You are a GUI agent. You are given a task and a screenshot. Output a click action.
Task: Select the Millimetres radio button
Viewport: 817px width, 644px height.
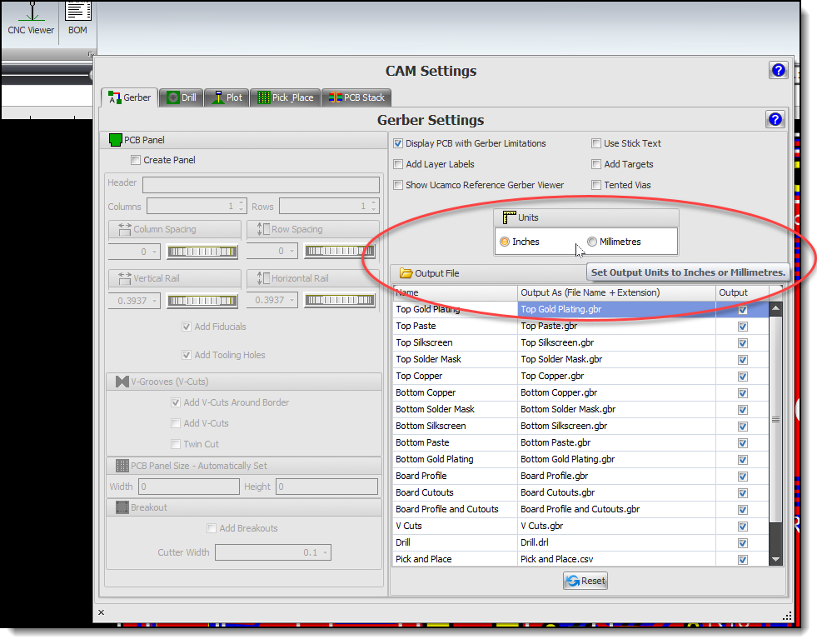point(592,242)
